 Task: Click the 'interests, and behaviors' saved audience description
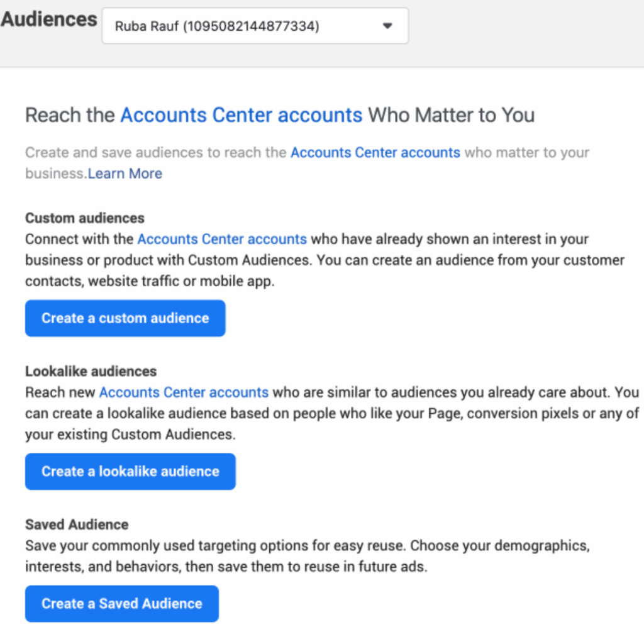click(x=226, y=567)
